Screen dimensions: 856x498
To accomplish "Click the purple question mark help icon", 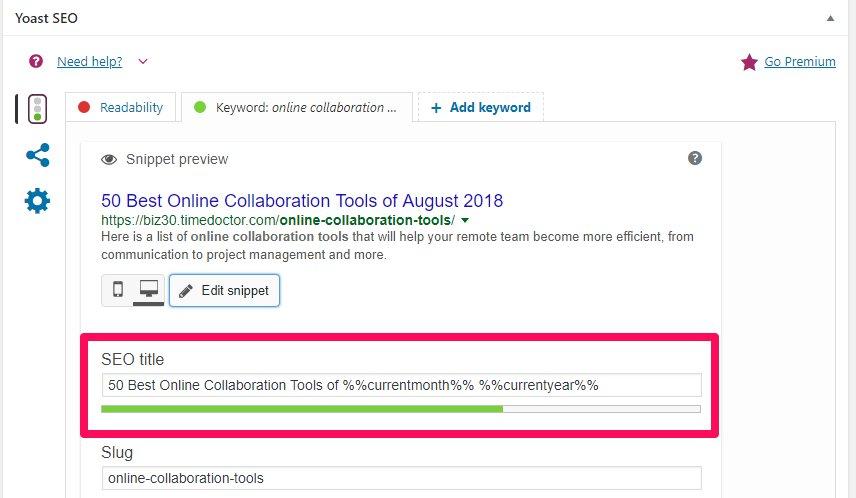I will click(x=36, y=61).
